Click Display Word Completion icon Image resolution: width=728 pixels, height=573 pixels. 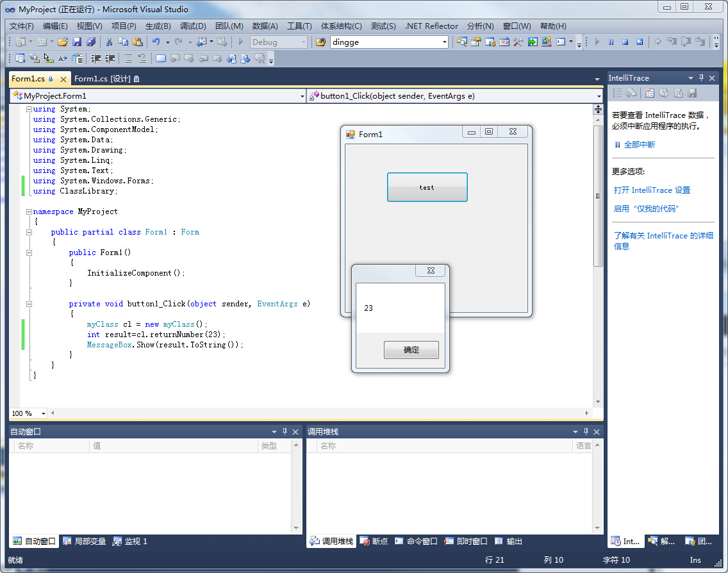(63, 58)
